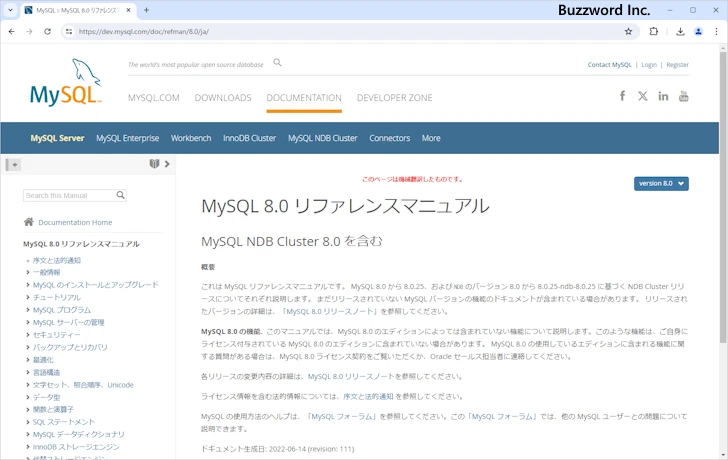728x460 pixels.
Task: Click Contact MySQL link
Action: point(610,65)
